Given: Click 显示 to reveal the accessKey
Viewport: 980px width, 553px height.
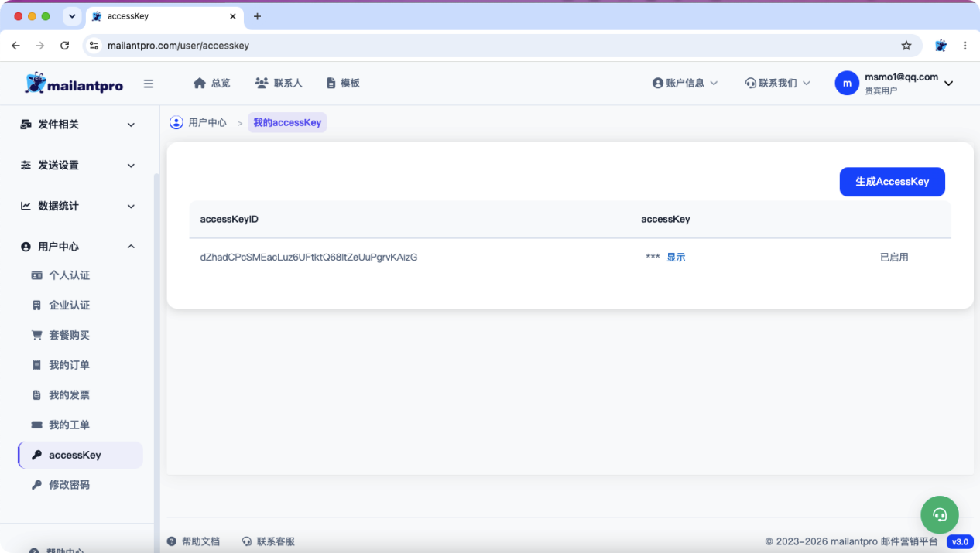Looking at the screenshot, I should [x=676, y=258].
